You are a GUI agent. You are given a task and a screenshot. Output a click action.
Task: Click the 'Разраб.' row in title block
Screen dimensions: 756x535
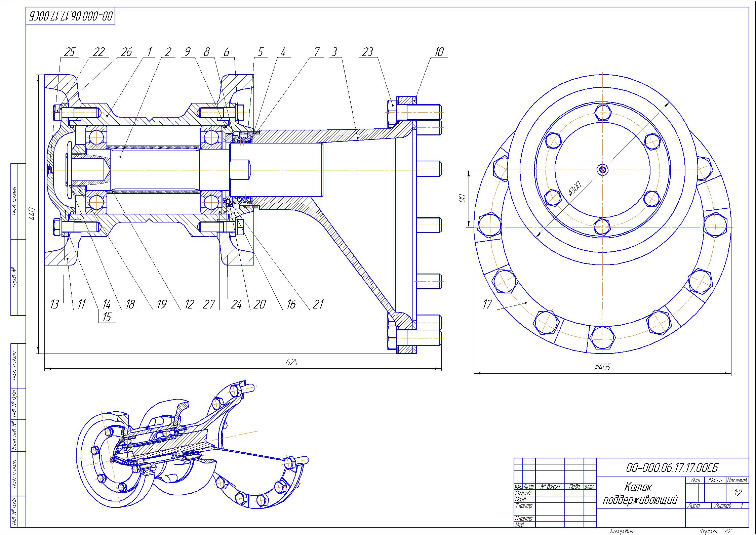pyautogui.click(x=555, y=493)
